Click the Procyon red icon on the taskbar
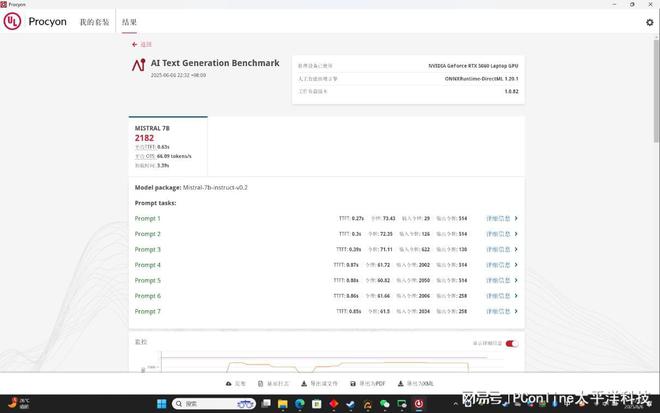Image resolution: width=660 pixels, height=413 pixels. pos(419,404)
